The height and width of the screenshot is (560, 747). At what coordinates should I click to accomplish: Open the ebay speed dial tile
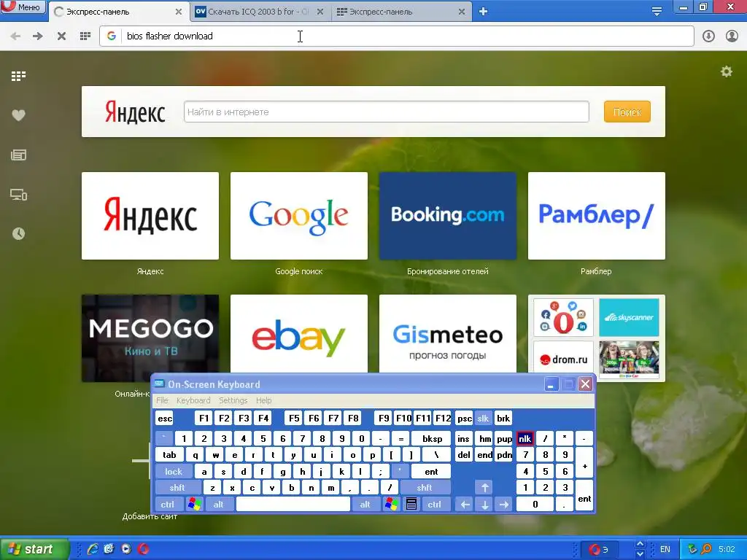pyautogui.click(x=298, y=333)
